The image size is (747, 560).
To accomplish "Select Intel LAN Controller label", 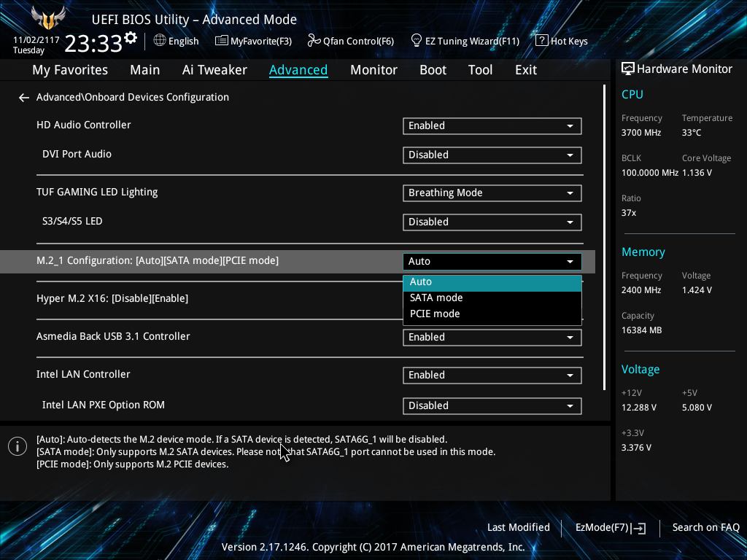I will point(83,374).
